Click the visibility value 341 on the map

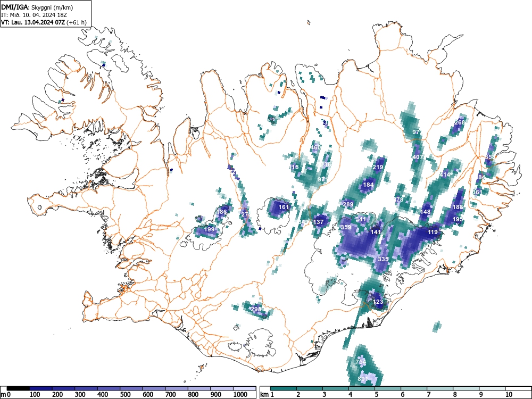[361, 220]
